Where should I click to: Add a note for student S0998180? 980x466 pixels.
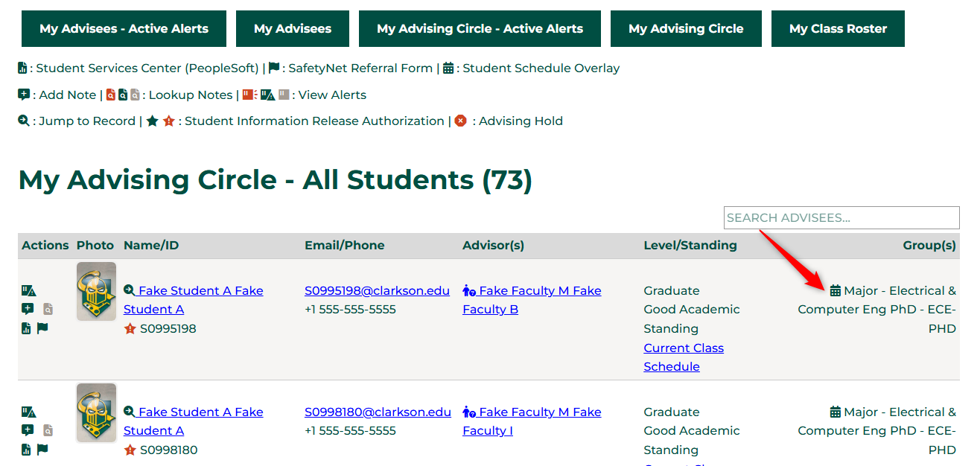tap(28, 430)
